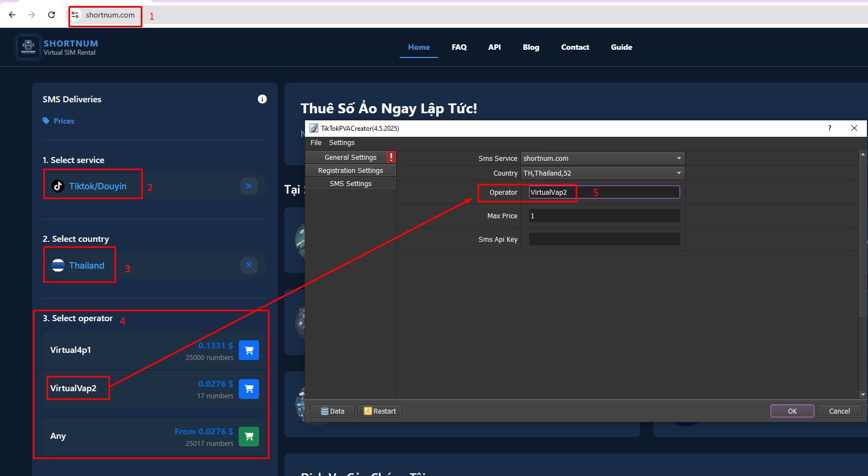Switch to Registration Settings tab

(350, 170)
